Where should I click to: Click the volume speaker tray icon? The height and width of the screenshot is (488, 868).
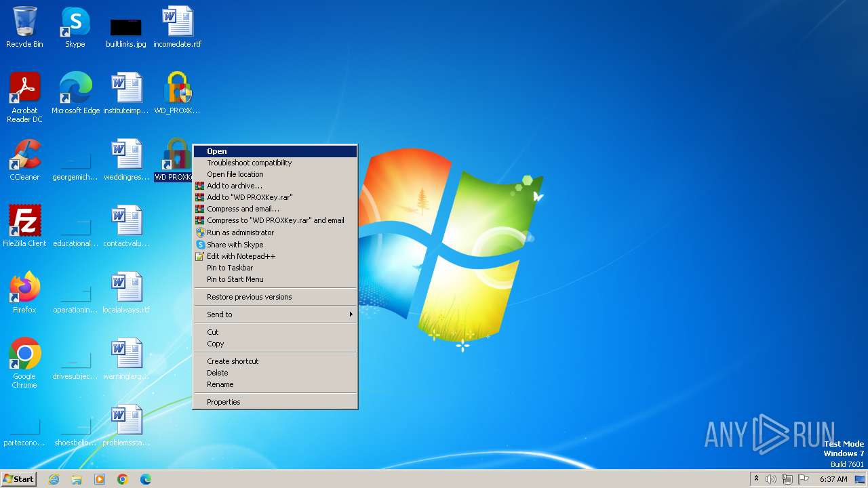coord(771,479)
